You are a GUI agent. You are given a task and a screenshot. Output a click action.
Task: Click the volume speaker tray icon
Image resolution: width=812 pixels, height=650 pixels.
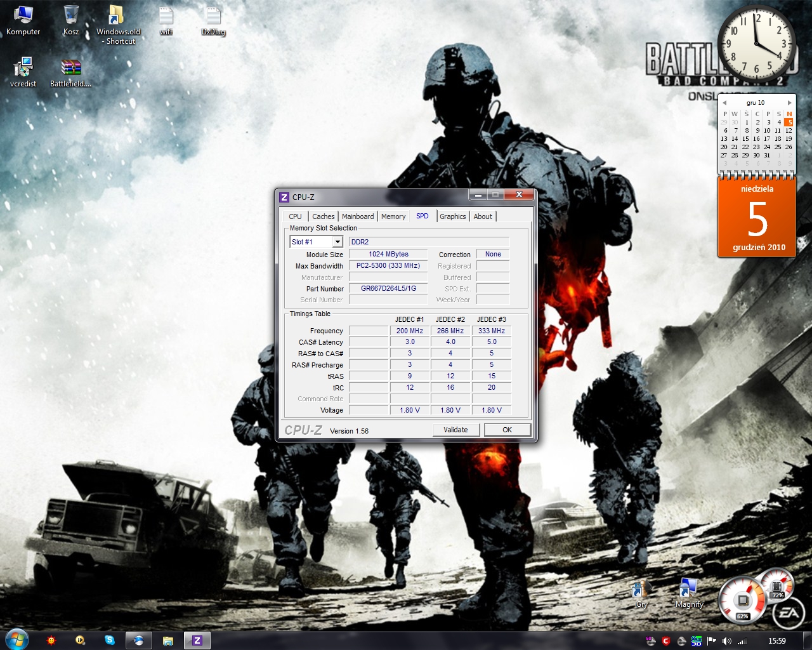(726, 641)
